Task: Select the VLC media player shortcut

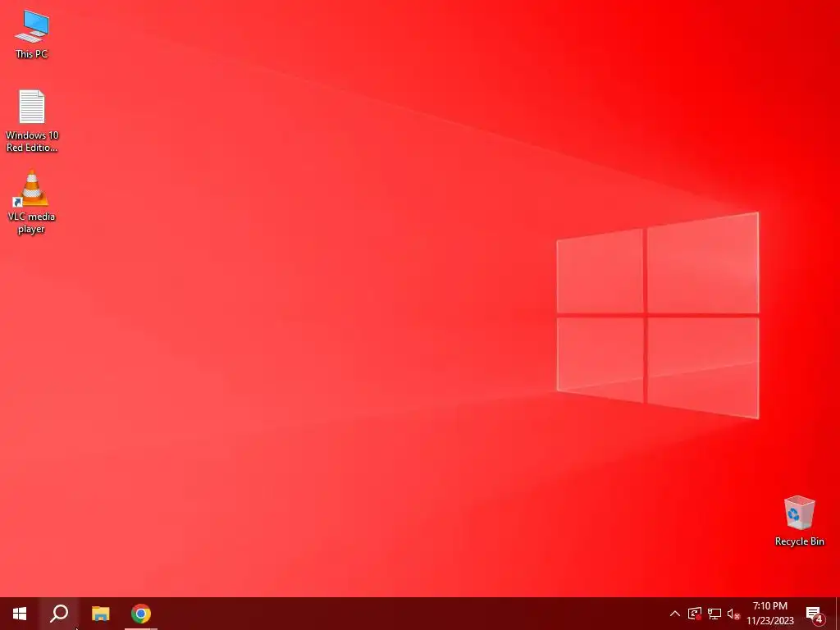Action: [x=32, y=203]
